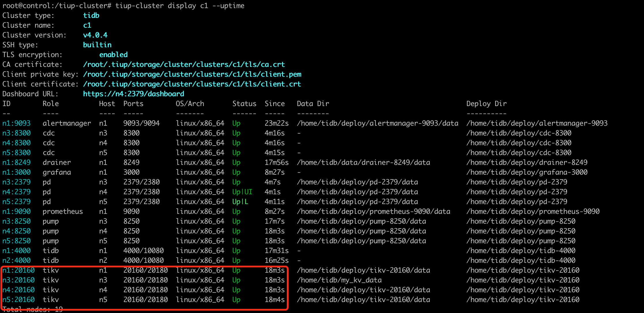Select the node ID n5:2379
644x313 pixels.
click(x=16, y=202)
